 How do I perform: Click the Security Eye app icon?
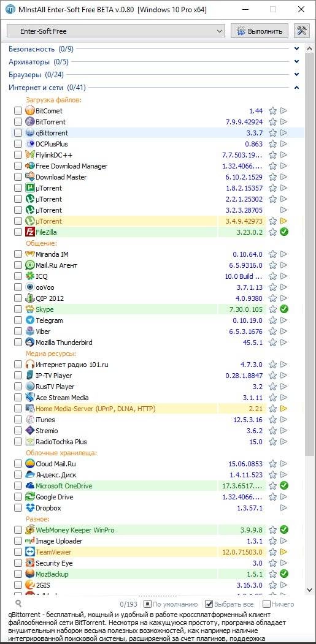tap(30, 563)
